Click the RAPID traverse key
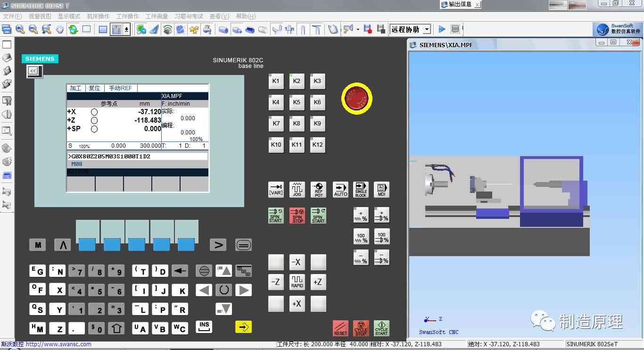The image size is (644, 350). (297, 282)
